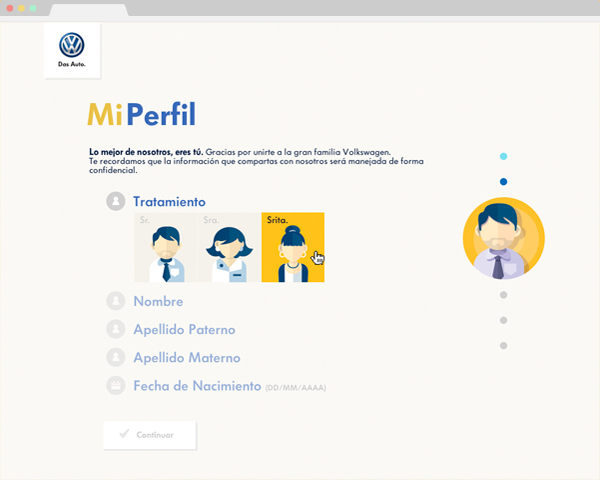Viewport: 600px width, 480px height.
Task: Open the Apellido Materno section
Action: coord(186,357)
